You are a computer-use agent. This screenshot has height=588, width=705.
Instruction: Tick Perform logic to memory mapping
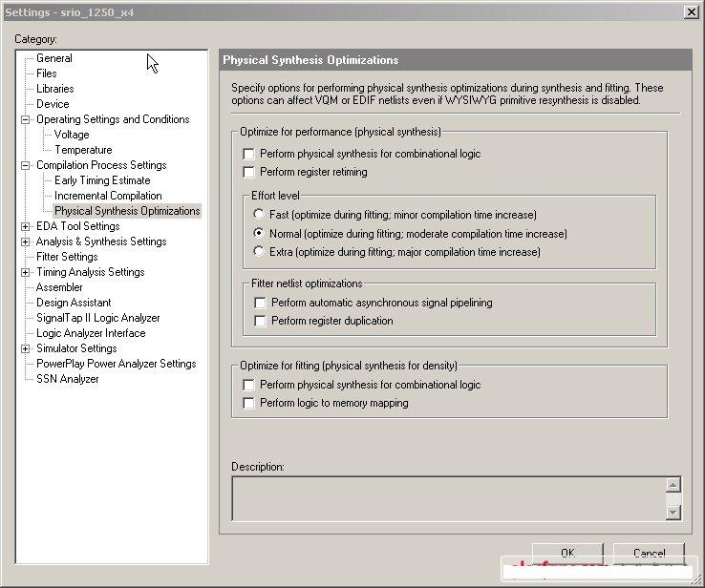[249, 403]
